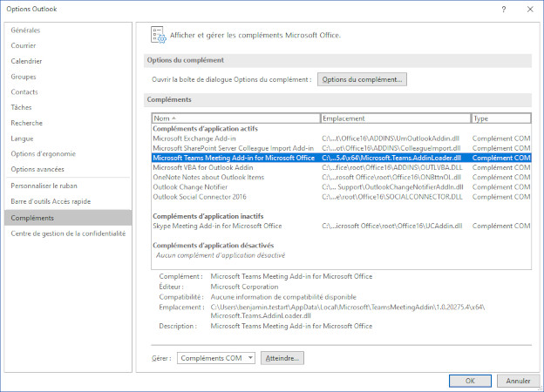Click the Type column header
This screenshot has width=544, height=392.
click(501, 118)
